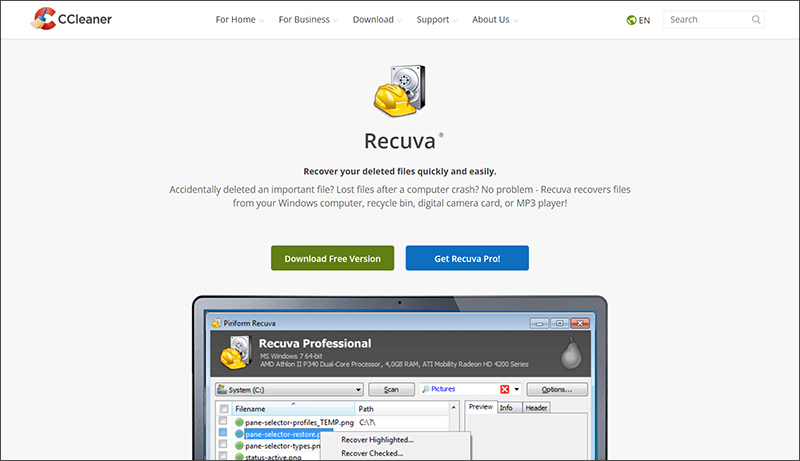Clear the Pictures filter with red X
Screen dimensions: 800x461
pyautogui.click(x=505, y=389)
